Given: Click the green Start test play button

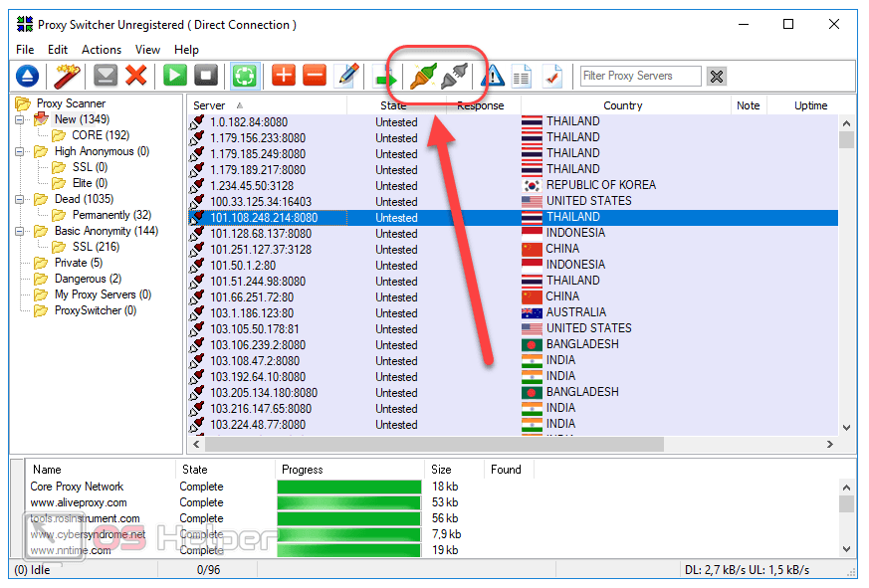Looking at the screenshot, I should pos(175,76).
